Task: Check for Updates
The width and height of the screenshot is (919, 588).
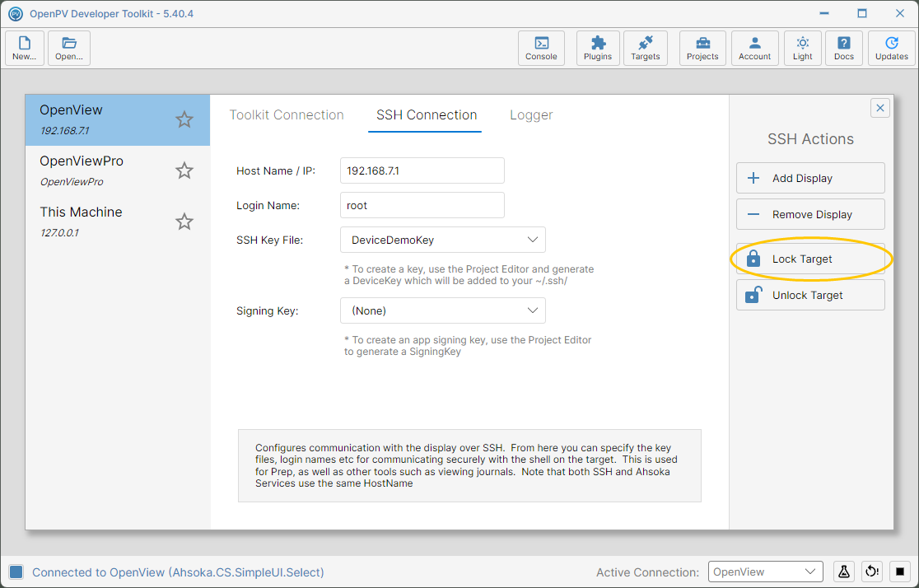Action: click(892, 48)
